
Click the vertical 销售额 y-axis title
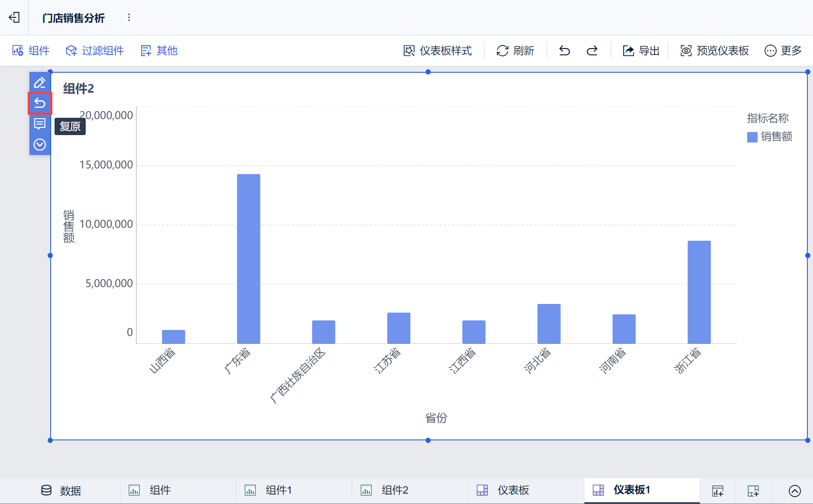(x=69, y=226)
